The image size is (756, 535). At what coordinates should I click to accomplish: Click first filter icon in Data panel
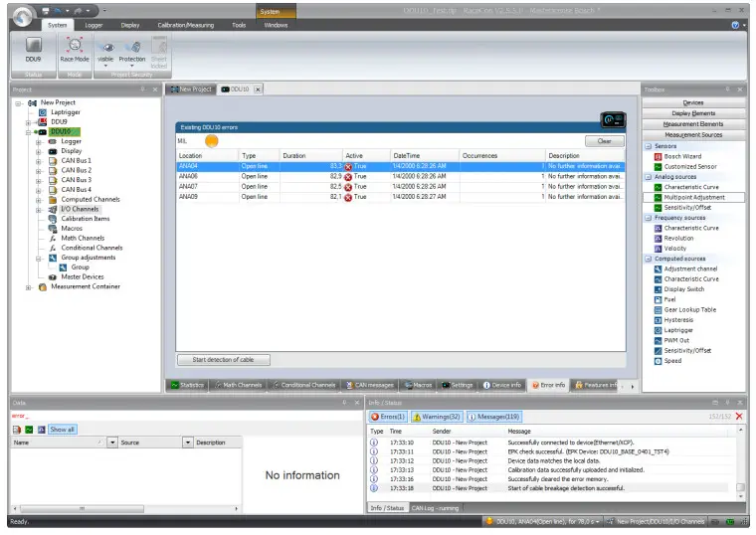pos(17,430)
